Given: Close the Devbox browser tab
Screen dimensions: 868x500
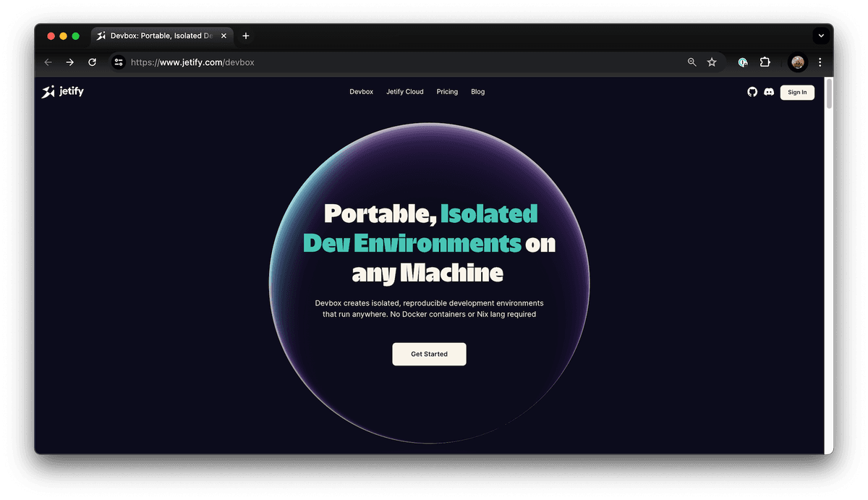Looking at the screenshot, I should (x=224, y=35).
